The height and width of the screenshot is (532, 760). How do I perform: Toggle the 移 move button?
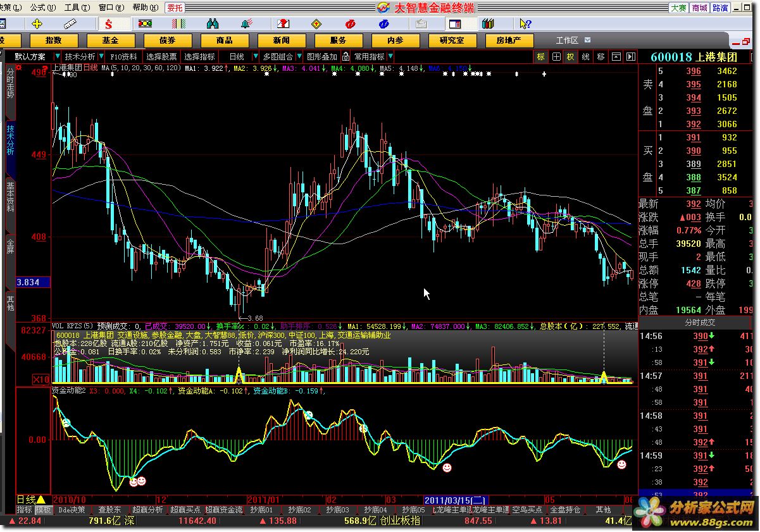[x=601, y=56]
